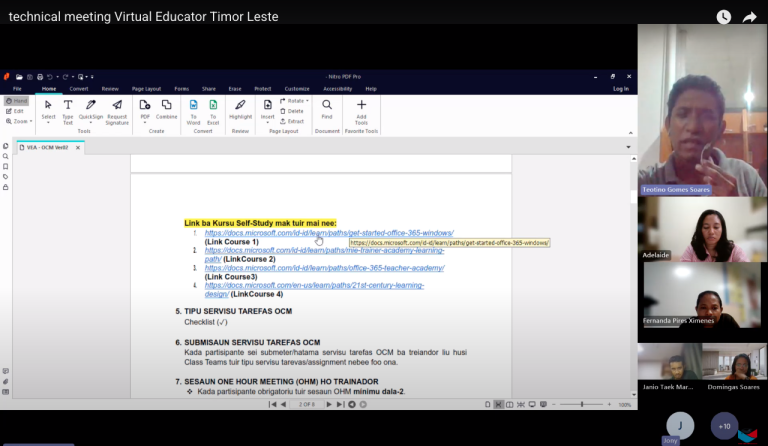Open the Find search tool

click(x=327, y=110)
